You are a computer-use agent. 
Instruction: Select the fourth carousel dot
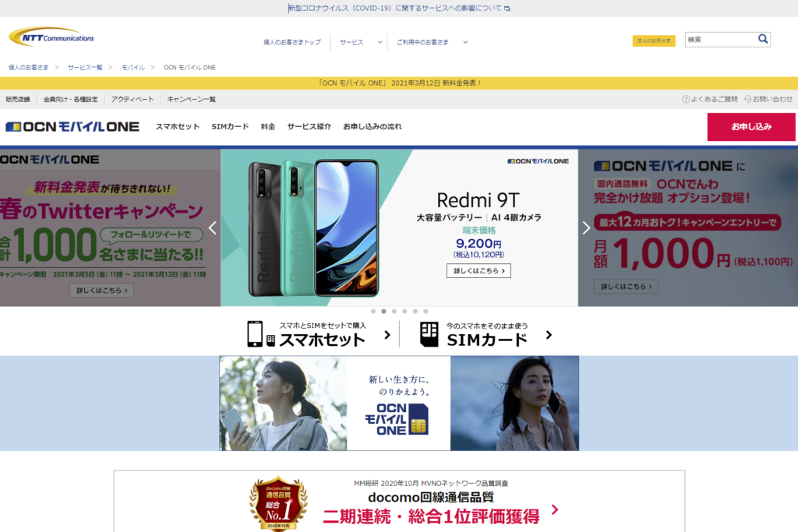point(404,312)
